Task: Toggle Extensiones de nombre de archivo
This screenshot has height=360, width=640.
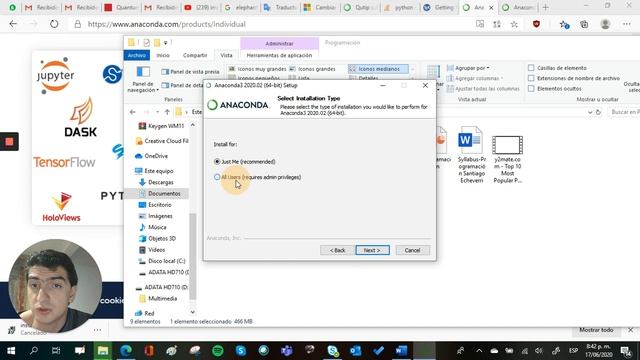Action: pyautogui.click(x=531, y=78)
